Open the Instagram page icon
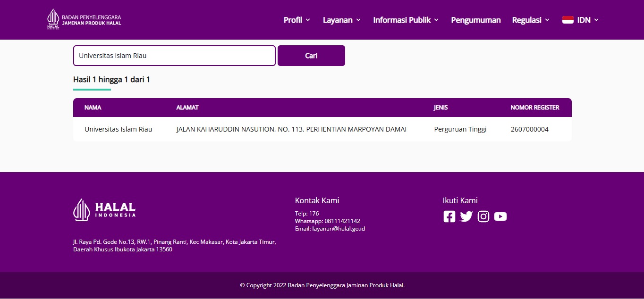 tap(483, 216)
